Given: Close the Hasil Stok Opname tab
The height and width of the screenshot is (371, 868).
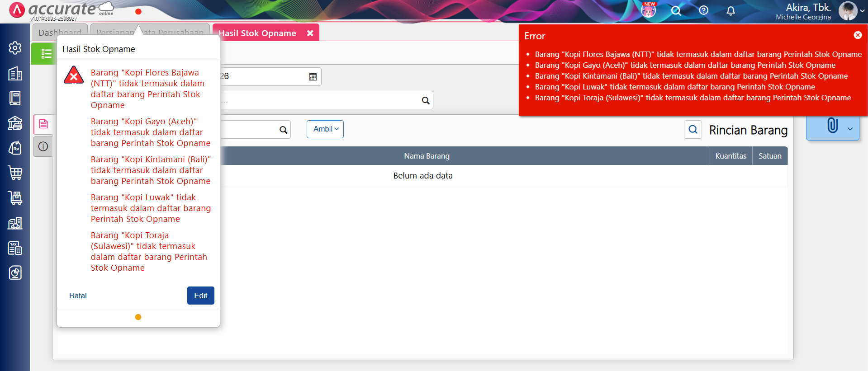Looking at the screenshot, I should coord(310,33).
